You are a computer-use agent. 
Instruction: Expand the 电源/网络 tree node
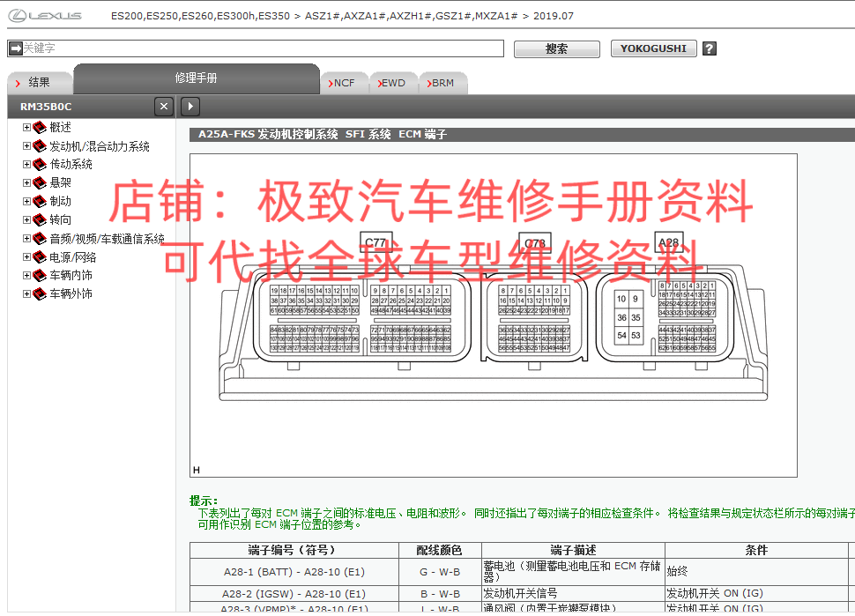[x=26, y=256]
